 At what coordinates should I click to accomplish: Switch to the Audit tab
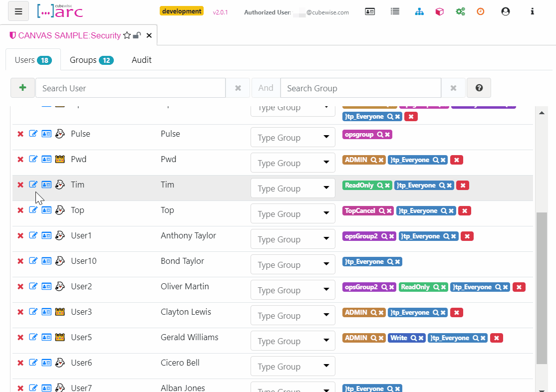tap(141, 60)
